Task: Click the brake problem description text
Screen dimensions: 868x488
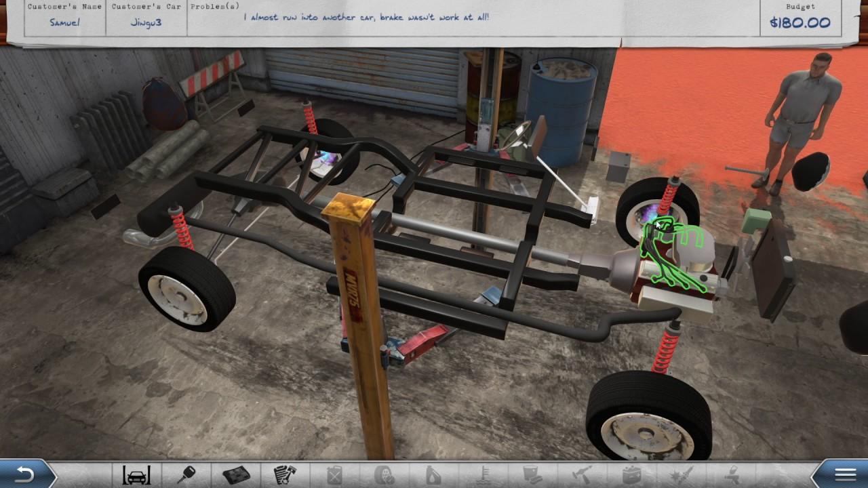Action: (366, 18)
